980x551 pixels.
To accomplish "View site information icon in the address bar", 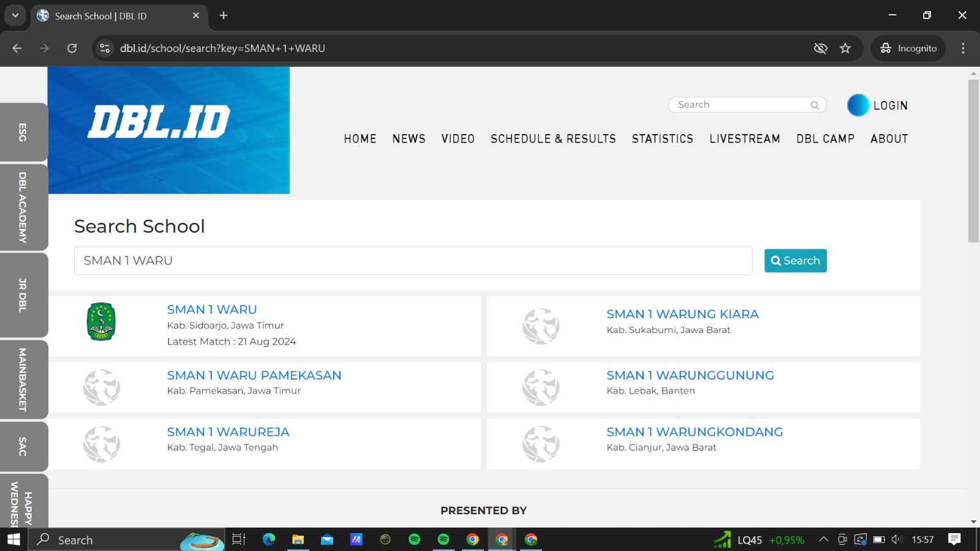I will coord(105,48).
